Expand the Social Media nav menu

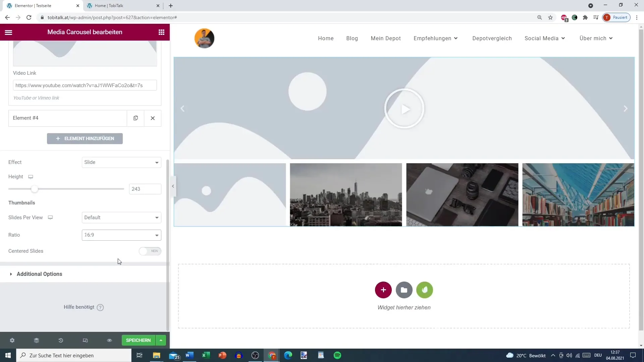[545, 38]
